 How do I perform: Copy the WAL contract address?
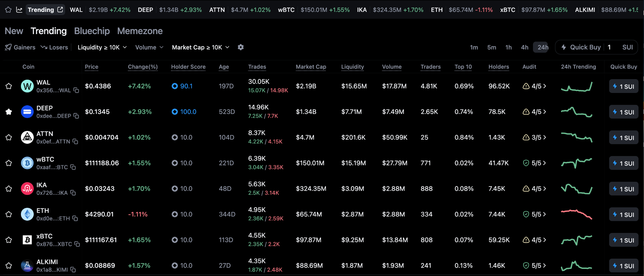coord(76,90)
